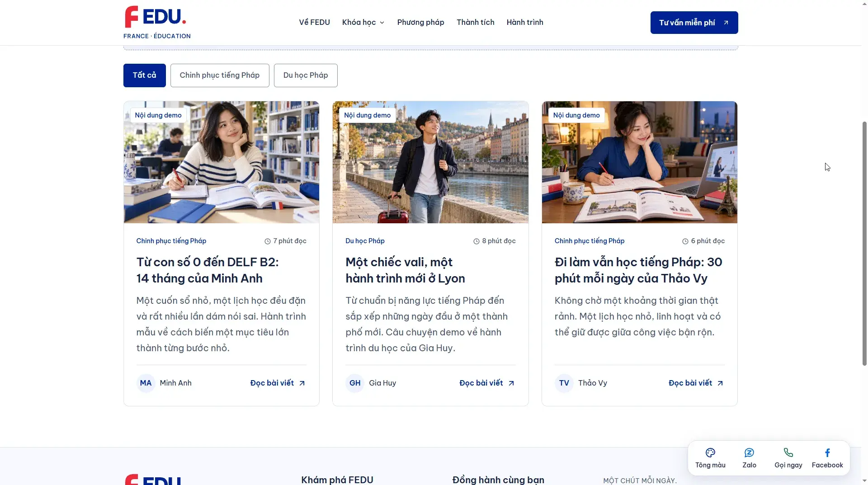Image resolution: width=868 pixels, height=485 pixels.
Task: Click the Lyon riverside photo with suitcase
Action: coord(430,162)
